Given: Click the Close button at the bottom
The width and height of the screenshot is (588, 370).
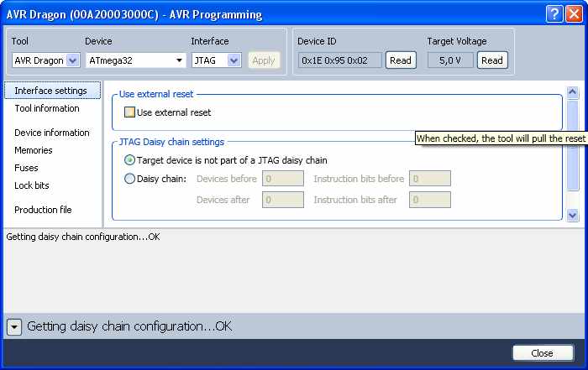Looking at the screenshot, I should 543,352.
